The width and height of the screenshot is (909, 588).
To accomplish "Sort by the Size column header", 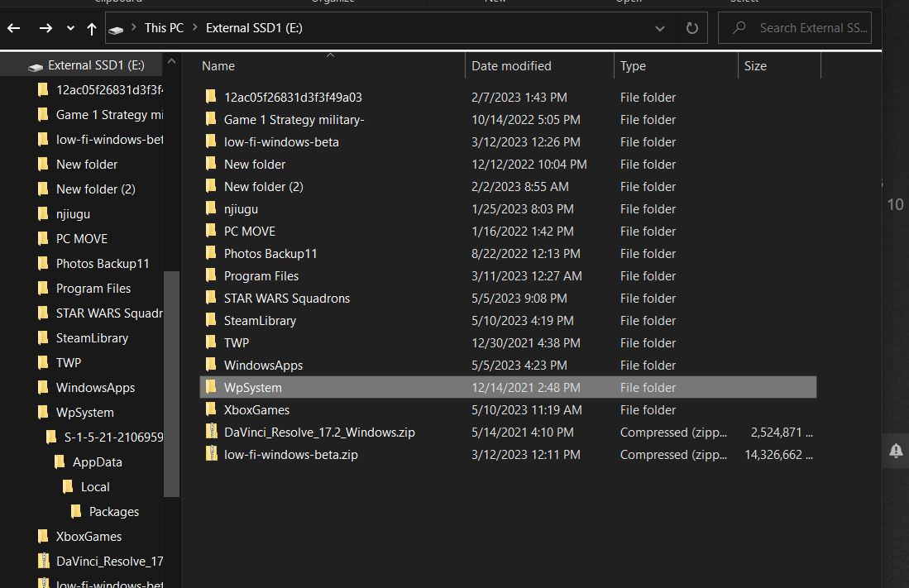I will tap(777, 66).
